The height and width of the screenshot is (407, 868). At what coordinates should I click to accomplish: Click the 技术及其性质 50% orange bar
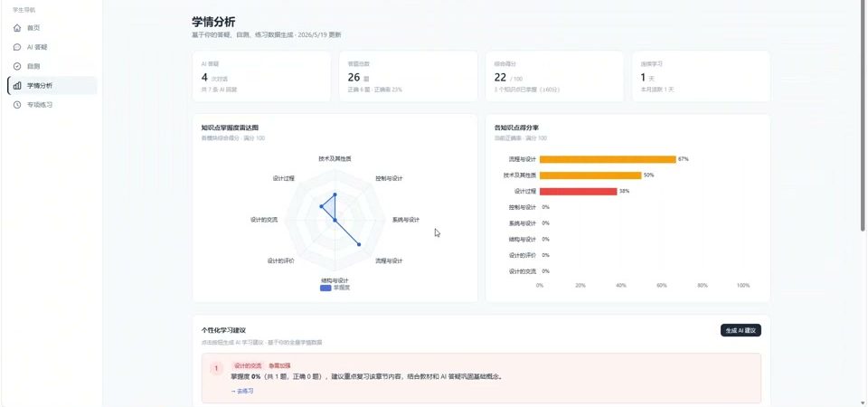click(x=590, y=175)
